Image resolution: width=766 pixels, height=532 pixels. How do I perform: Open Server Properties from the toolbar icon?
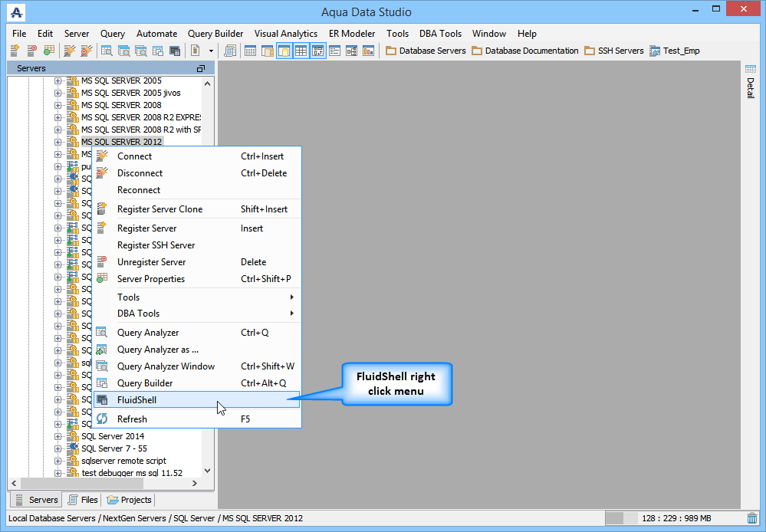(x=48, y=51)
